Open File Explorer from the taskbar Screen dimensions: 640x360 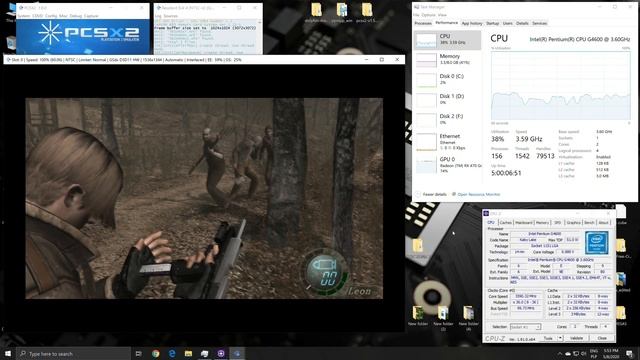188,353
